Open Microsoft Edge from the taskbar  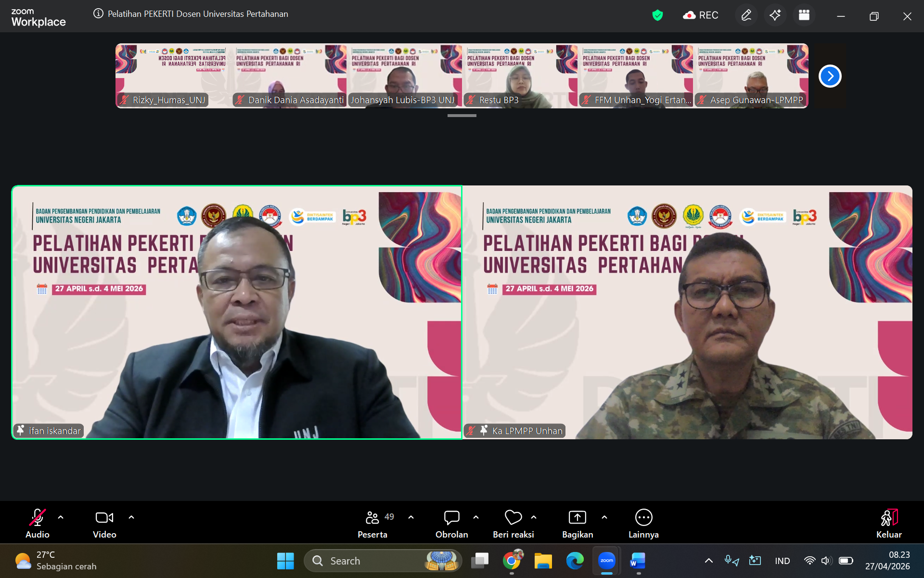[x=575, y=561]
